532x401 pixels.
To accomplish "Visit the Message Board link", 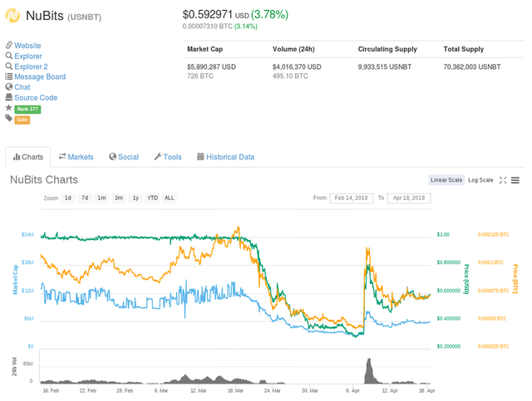I will [40, 76].
